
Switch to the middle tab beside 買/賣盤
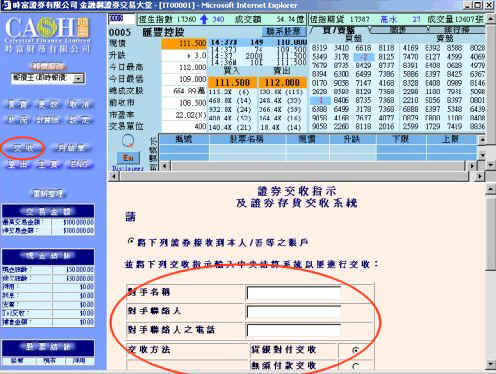(397, 30)
